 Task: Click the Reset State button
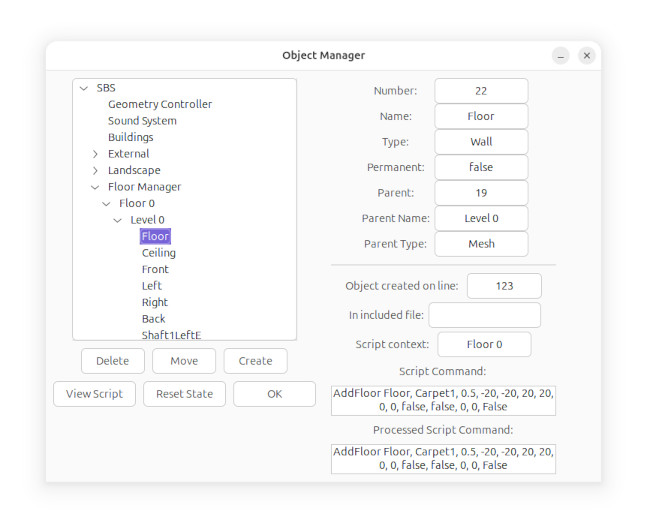[x=184, y=394]
